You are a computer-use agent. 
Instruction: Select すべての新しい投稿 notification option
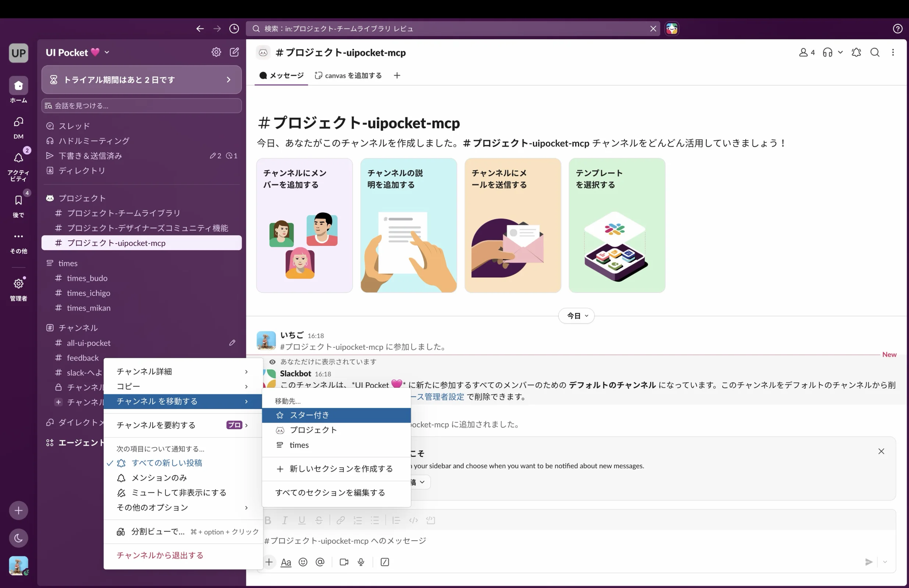coord(183,463)
